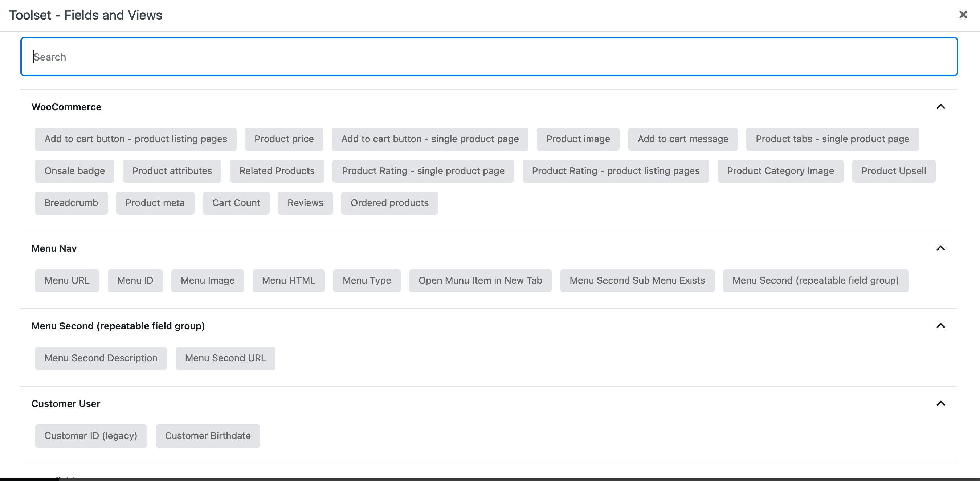Select the Menu ID field

coord(135,281)
